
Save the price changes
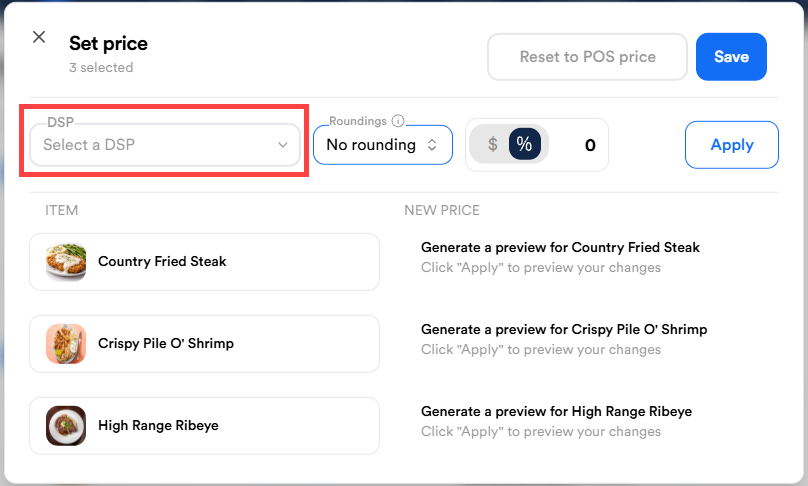coord(731,57)
